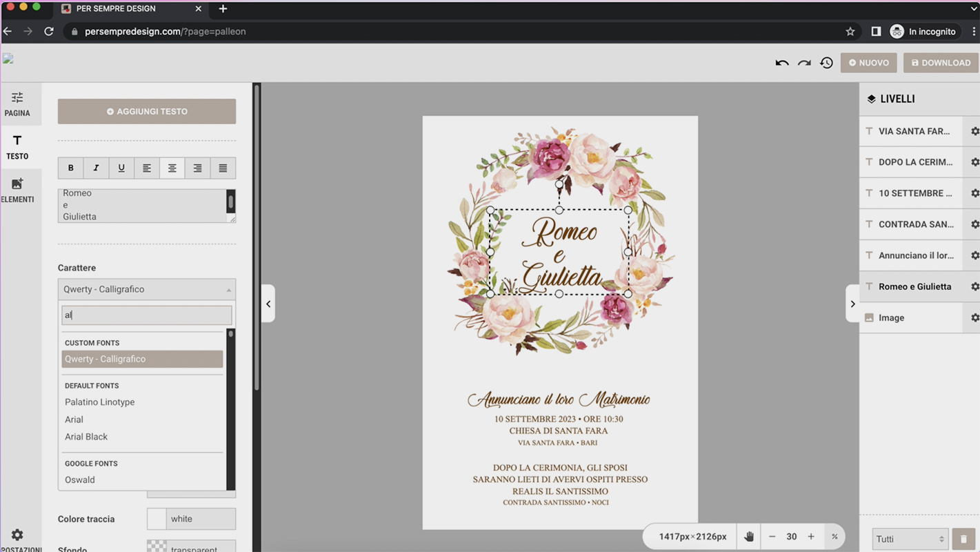
Task: Collapse the left panel with the chevron arrow
Action: click(x=268, y=304)
